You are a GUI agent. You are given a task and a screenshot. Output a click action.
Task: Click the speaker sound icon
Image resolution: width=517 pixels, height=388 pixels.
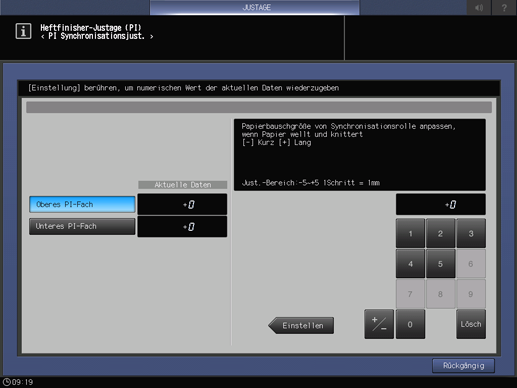point(479,8)
